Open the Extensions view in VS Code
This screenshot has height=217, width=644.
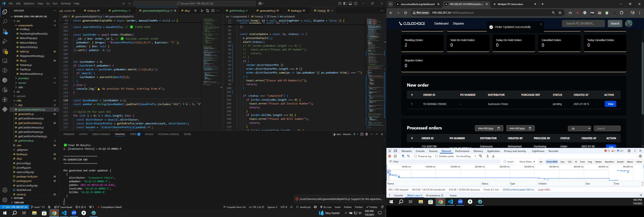[5, 51]
